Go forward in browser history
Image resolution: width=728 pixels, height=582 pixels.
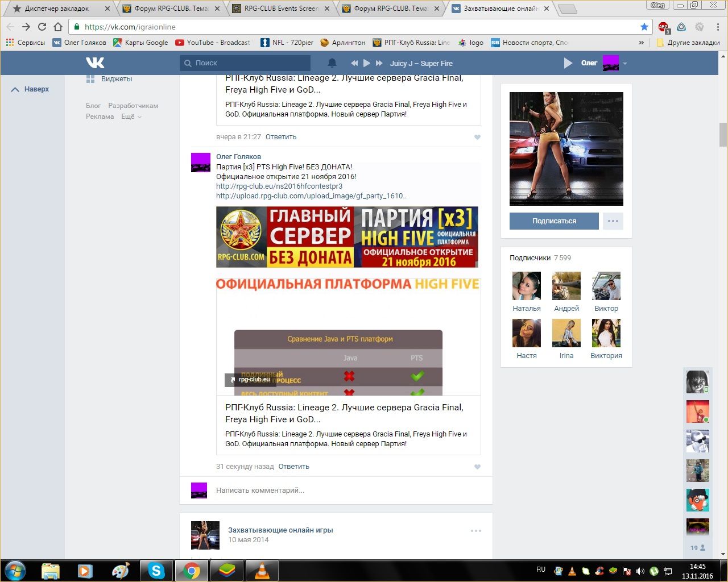[26, 27]
